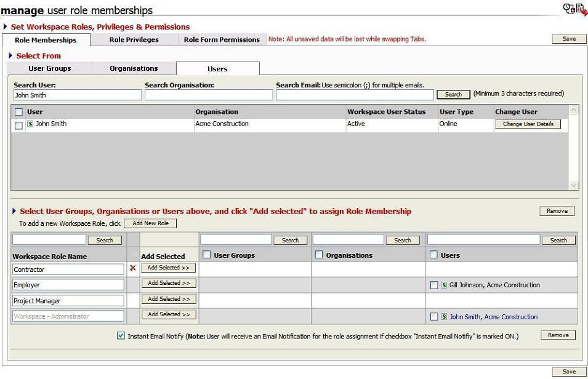Toggle the Users header checkbox in the roles table
Viewport: 588px width, 379px height.
(433, 255)
